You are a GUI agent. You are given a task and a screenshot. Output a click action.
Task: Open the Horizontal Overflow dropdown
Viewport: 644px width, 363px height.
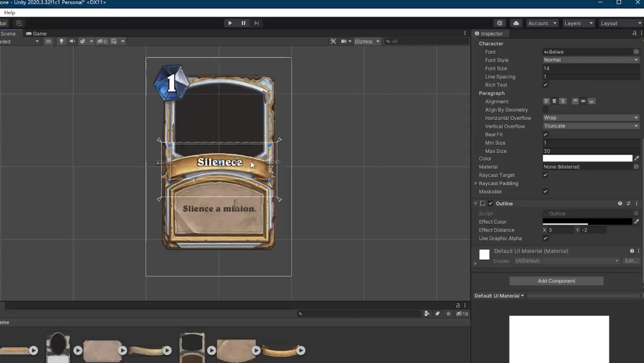(590, 118)
